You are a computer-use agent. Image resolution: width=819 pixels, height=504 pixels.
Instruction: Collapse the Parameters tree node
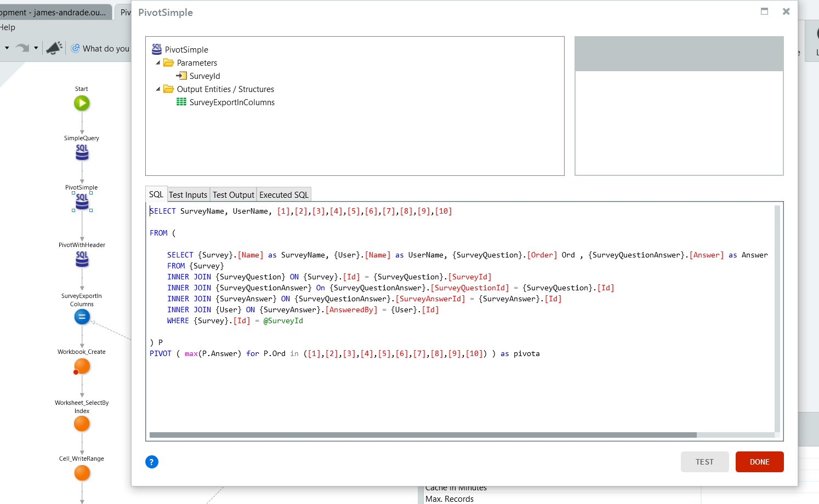pos(158,62)
